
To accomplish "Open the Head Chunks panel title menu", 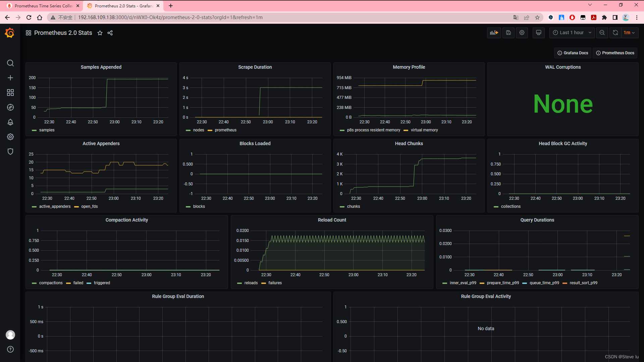I will pos(409,143).
